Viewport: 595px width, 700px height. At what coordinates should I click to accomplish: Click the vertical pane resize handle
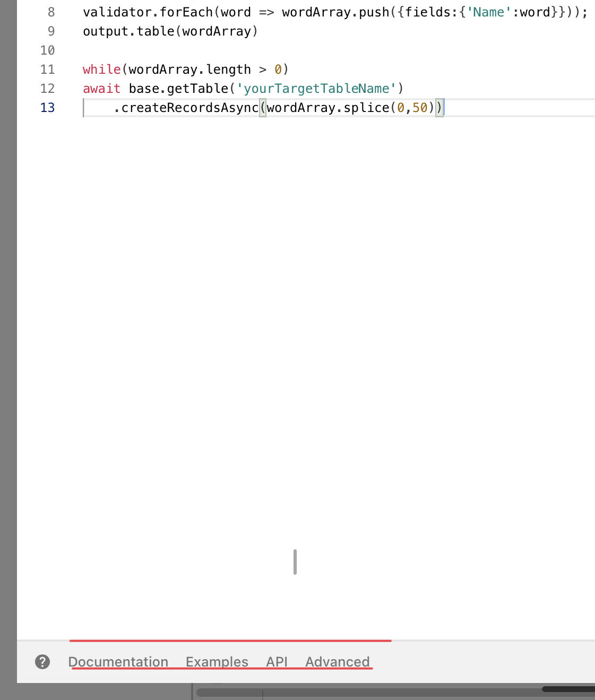pos(295,562)
